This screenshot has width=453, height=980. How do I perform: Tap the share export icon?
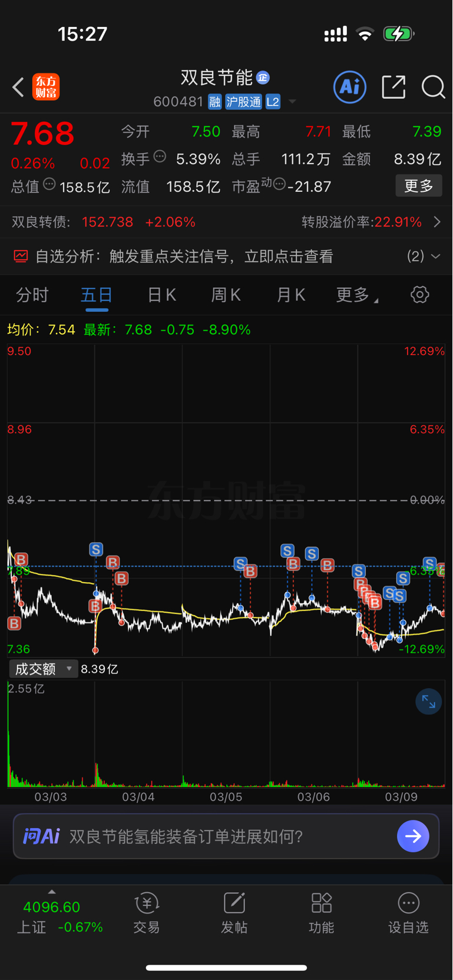[x=394, y=87]
